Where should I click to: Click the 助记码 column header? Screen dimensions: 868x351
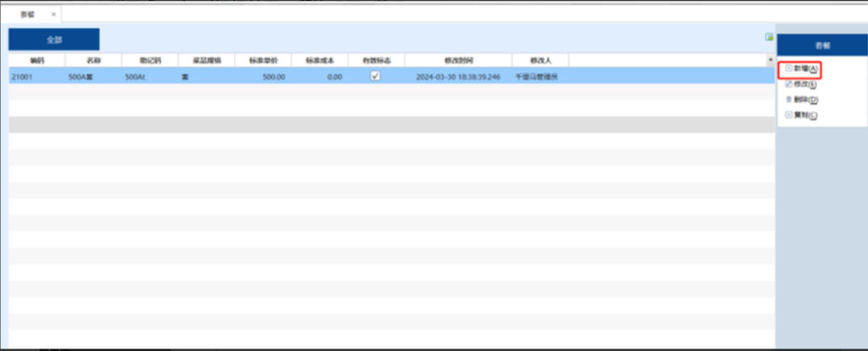[150, 60]
